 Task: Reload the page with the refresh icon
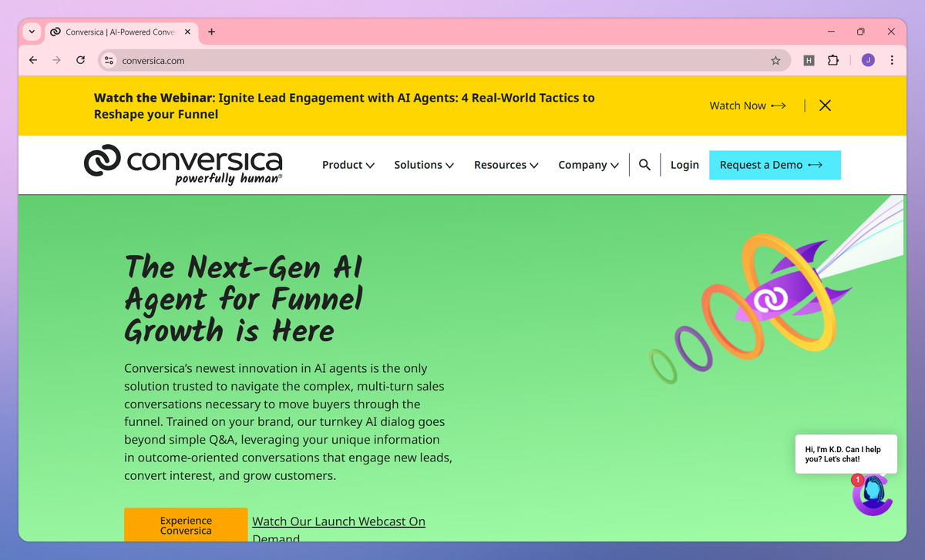pyautogui.click(x=80, y=60)
